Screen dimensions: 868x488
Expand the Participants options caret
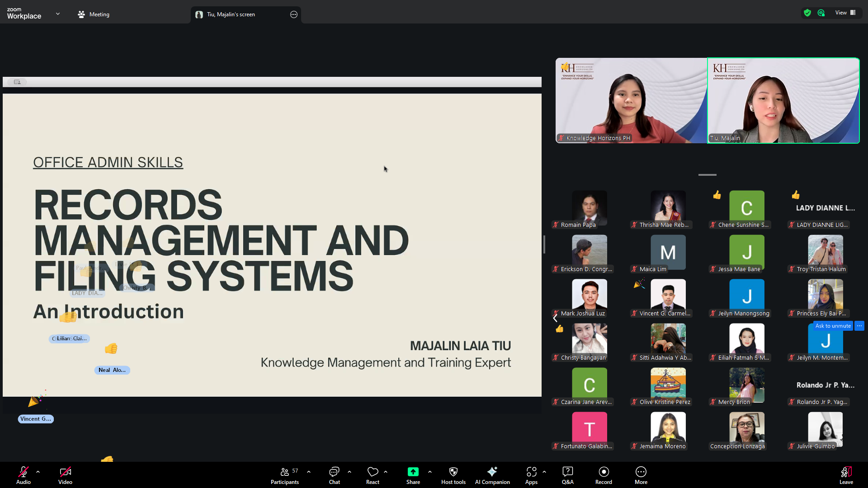309,472
